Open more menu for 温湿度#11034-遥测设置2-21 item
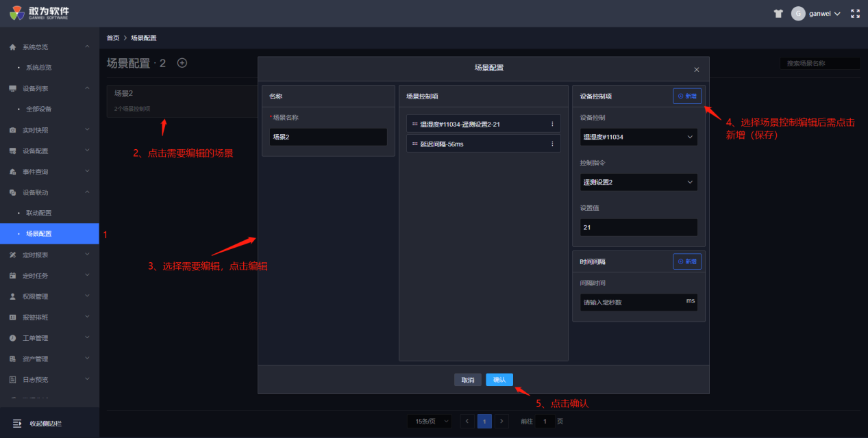This screenshot has width=868, height=438. (552, 124)
